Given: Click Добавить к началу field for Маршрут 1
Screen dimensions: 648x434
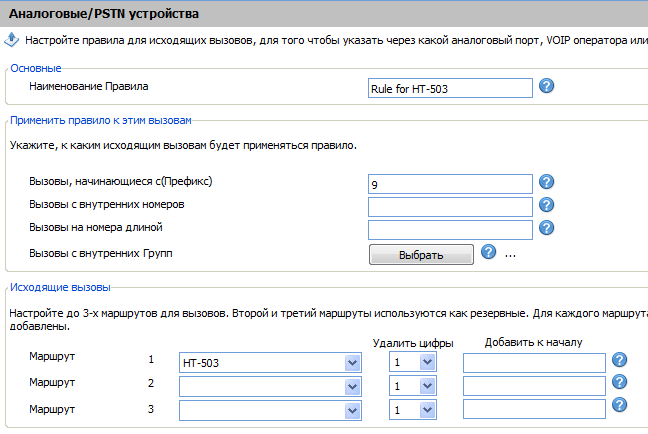Looking at the screenshot, I should coord(534,363).
